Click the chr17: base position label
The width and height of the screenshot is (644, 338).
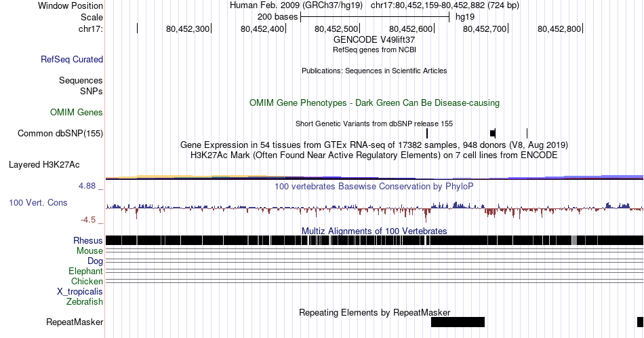pyautogui.click(x=90, y=29)
